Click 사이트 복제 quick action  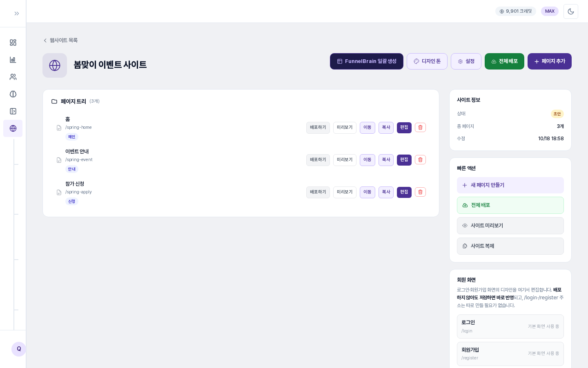pyautogui.click(x=510, y=246)
